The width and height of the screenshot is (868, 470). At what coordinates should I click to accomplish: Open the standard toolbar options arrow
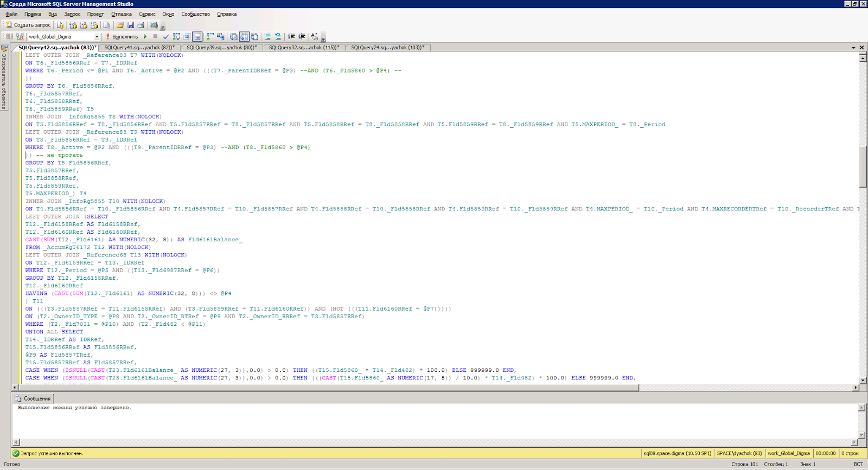pyautogui.click(x=163, y=27)
